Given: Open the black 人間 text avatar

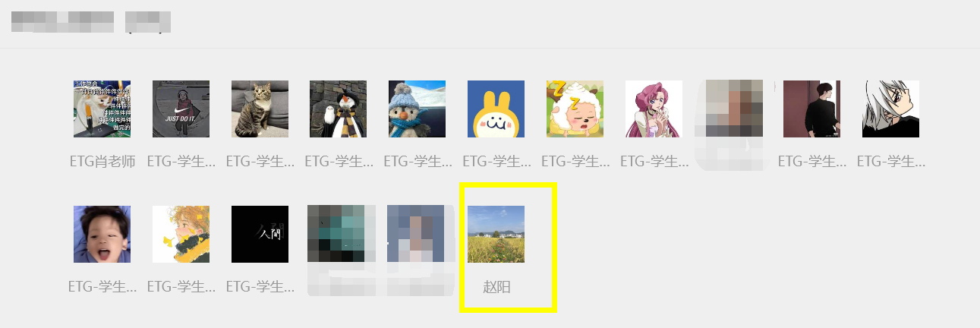Looking at the screenshot, I should [260, 234].
